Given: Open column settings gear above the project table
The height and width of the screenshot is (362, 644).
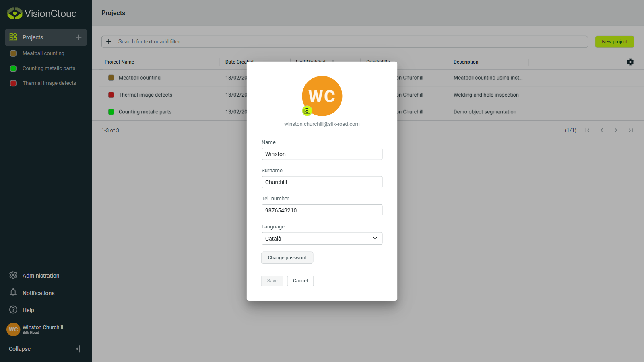Looking at the screenshot, I should (630, 62).
